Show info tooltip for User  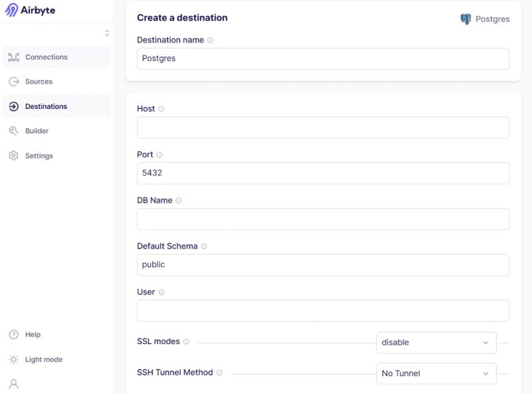(x=161, y=292)
